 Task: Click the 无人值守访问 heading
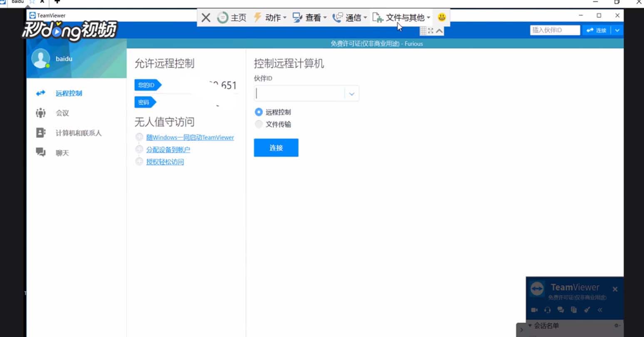tap(164, 122)
